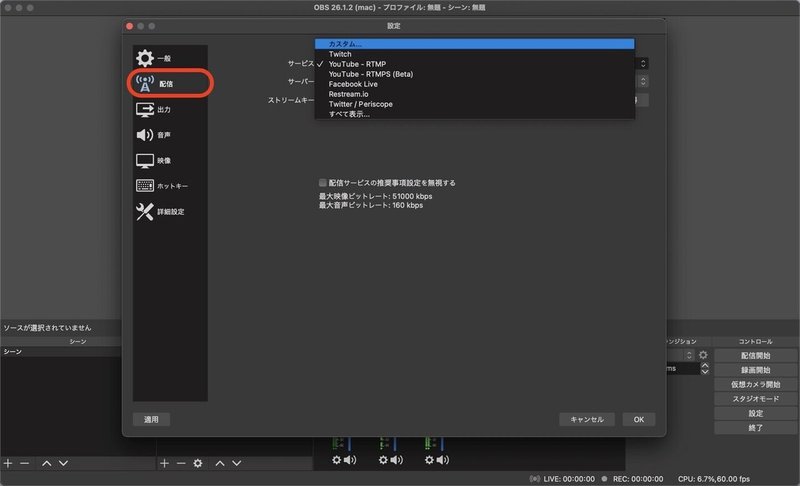The height and width of the screenshot is (486, 800).
Task: Expand the サービス combo box arrows
Action: click(643, 63)
